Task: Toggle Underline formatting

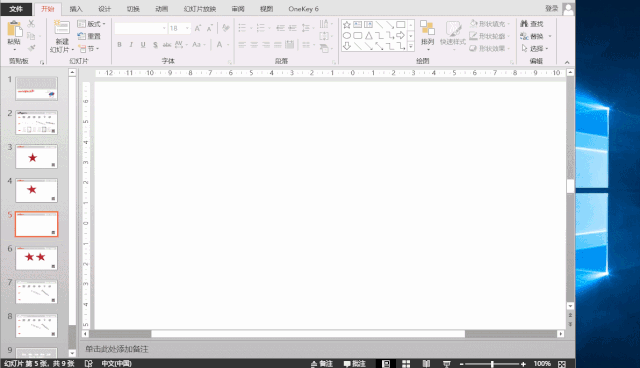Action: tap(143, 44)
